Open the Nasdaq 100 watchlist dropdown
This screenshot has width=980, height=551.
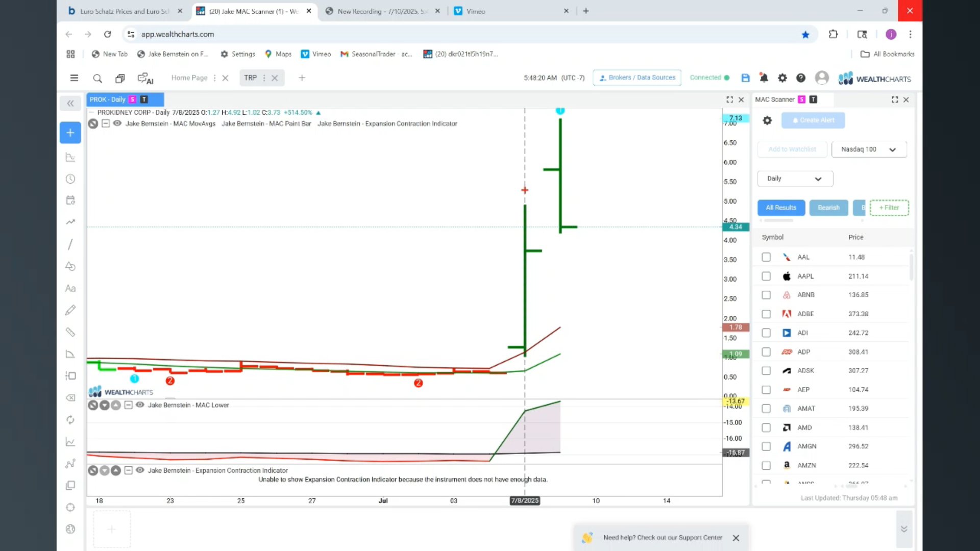tap(869, 149)
